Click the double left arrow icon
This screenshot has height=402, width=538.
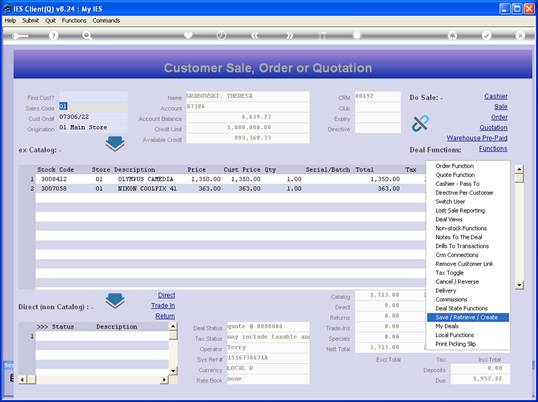coord(255,35)
